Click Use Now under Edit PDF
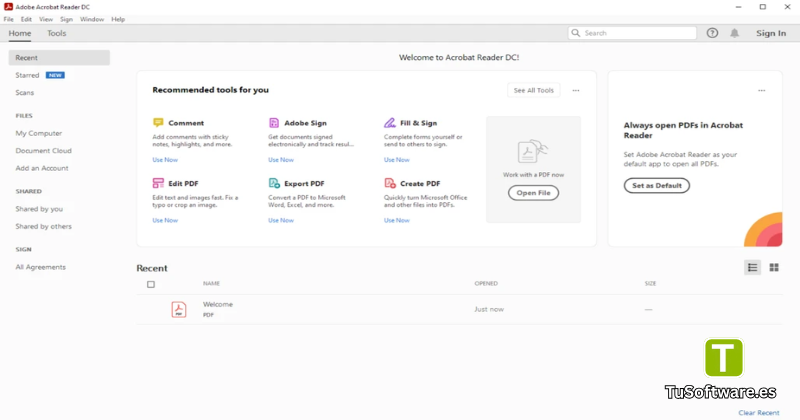 [x=165, y=220]
